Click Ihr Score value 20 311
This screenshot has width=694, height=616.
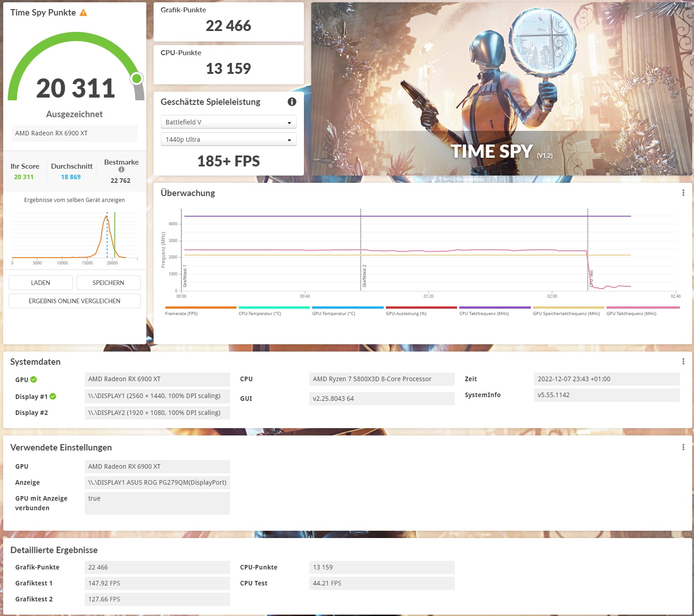[24, 177]
